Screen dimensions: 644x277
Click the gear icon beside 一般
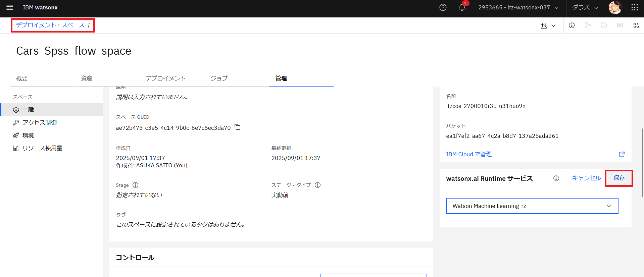coord(16,110)
